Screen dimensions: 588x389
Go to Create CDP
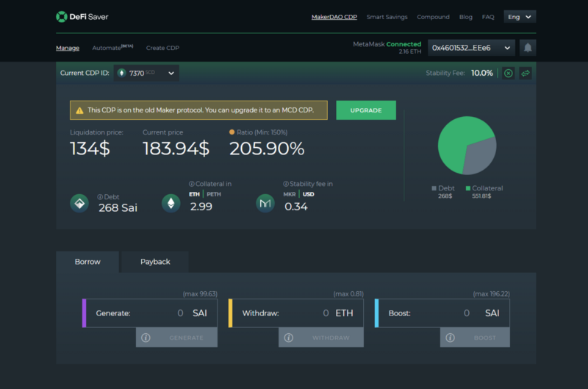tap(162, 48)
